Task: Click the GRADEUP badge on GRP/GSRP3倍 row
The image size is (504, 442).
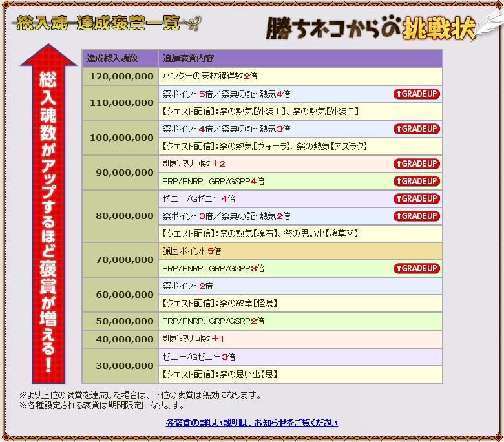Action: pos(417,268)
